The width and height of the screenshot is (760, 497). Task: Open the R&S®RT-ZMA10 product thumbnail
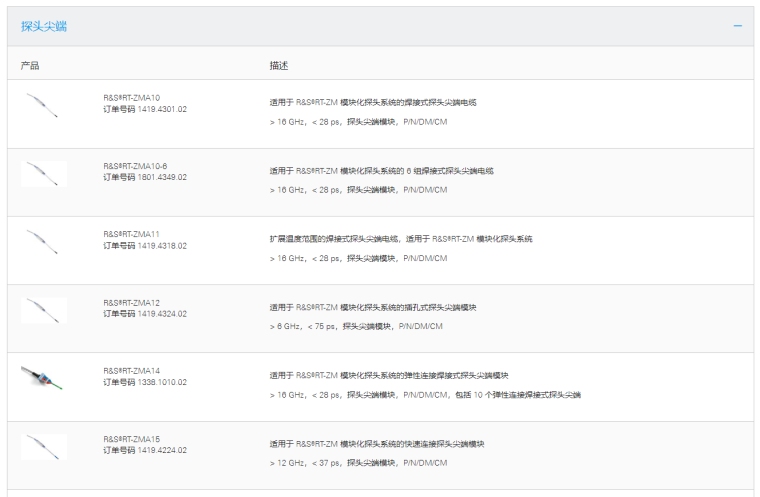43,104
